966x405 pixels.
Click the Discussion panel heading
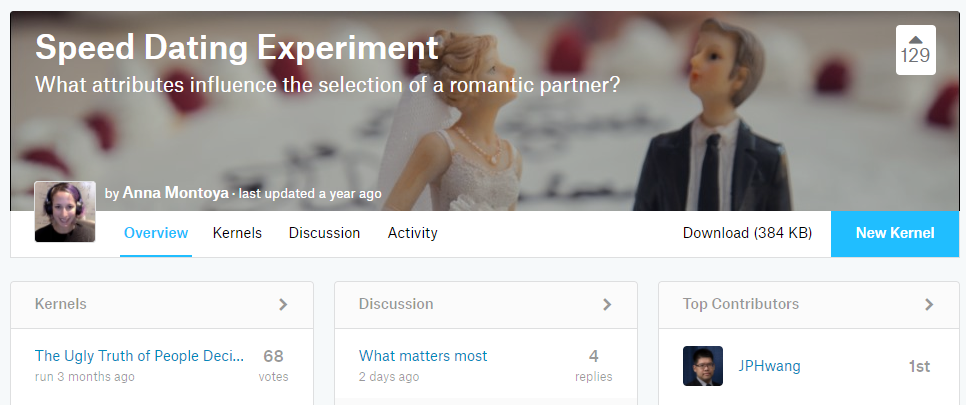click(396, 304)
